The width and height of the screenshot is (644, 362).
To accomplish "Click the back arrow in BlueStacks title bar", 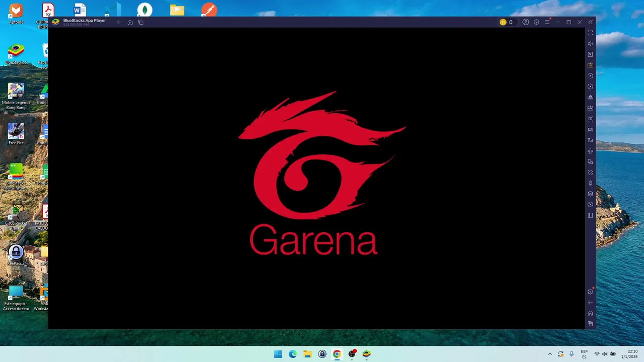I will [119, 22].
